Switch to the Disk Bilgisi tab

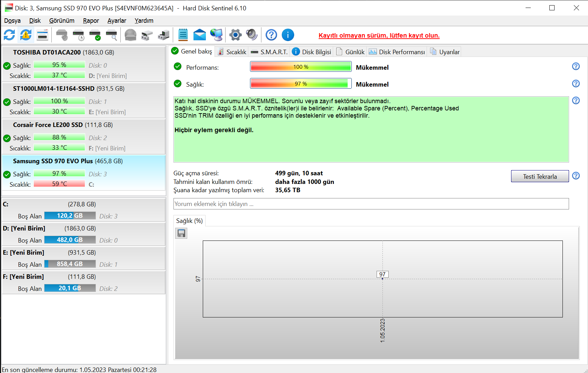[x=312, y=52]
